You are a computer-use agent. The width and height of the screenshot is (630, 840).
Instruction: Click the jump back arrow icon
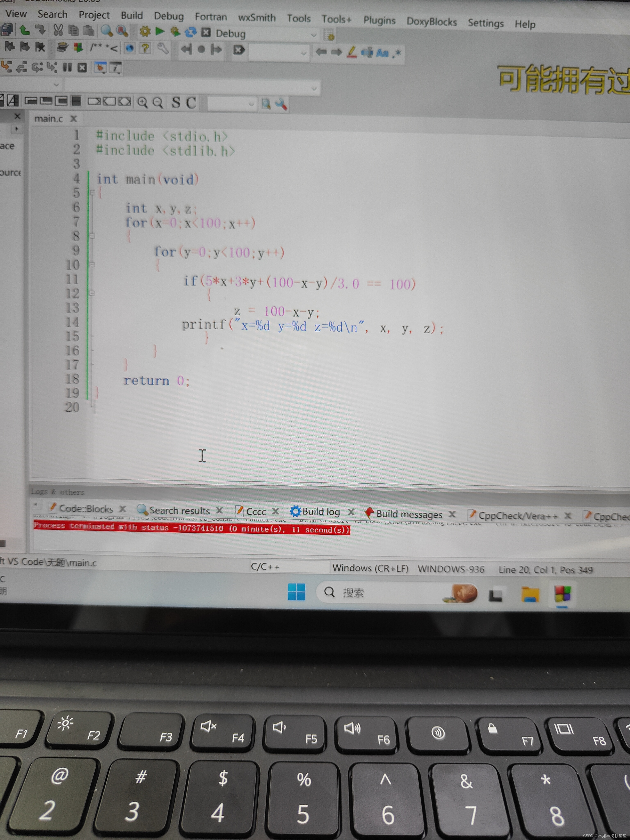186,49
